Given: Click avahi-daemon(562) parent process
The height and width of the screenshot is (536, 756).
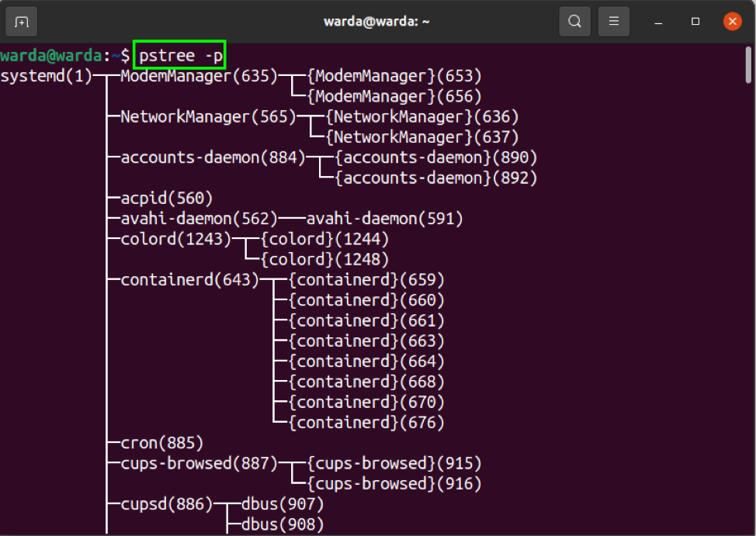Looking at the screenshot, I should point(199,219).
